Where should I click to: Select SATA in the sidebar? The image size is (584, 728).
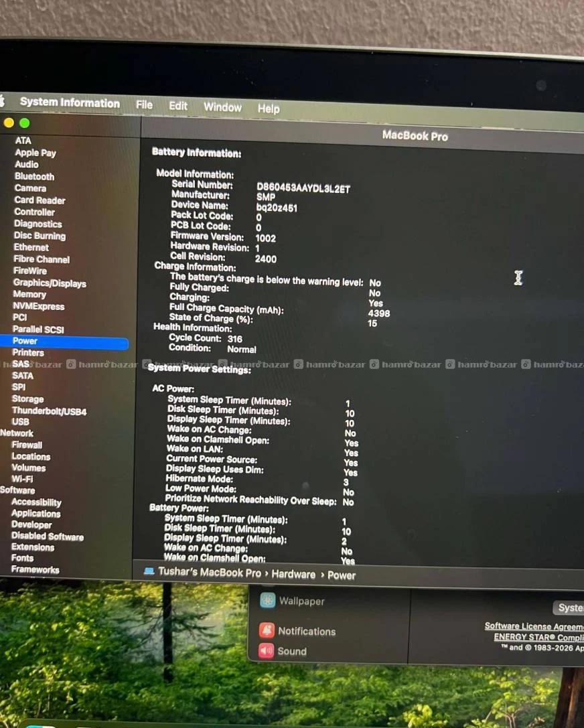point(22,376)
